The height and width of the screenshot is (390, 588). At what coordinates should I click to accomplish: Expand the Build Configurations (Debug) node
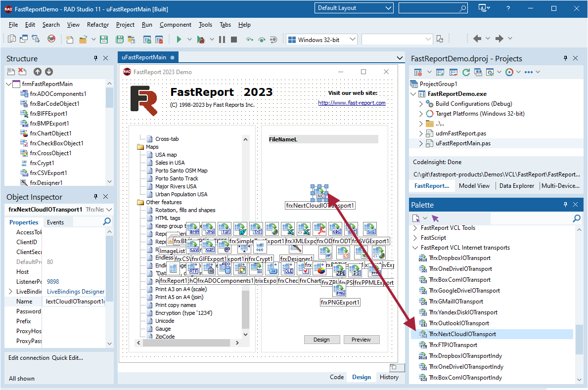coord(421,104)
